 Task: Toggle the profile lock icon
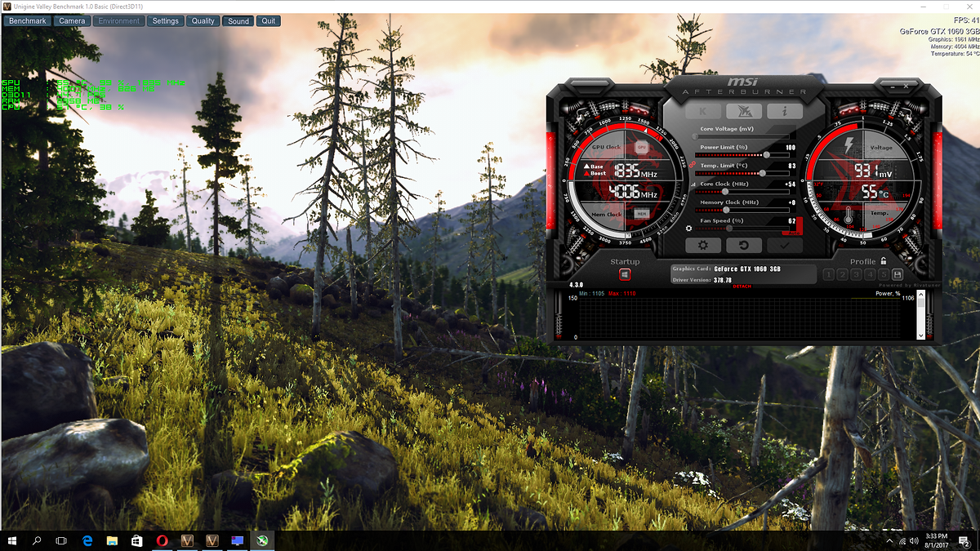[884, 261]
